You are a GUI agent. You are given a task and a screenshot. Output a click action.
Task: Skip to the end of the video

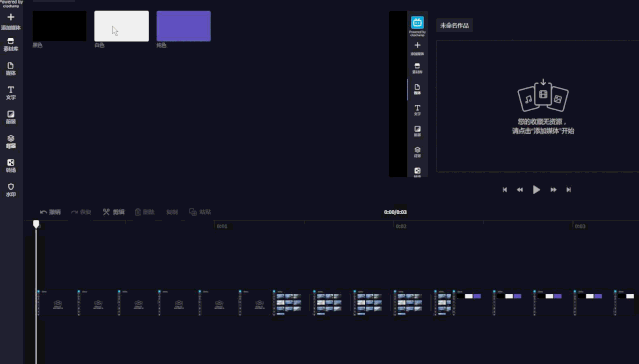(x=568, y=190)
